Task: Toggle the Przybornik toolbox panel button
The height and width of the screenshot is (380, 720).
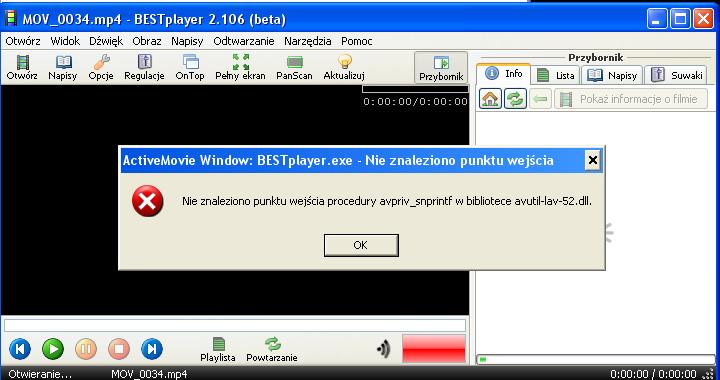Action: coord(441,67)
